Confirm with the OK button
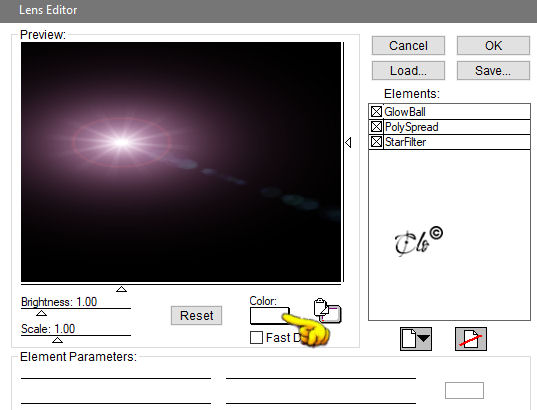 (493, 46)
